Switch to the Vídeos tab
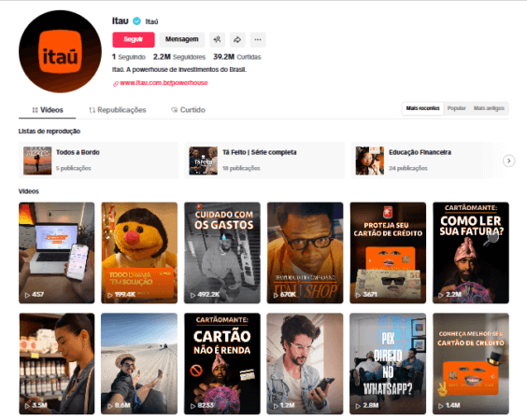 click(48, 110)
